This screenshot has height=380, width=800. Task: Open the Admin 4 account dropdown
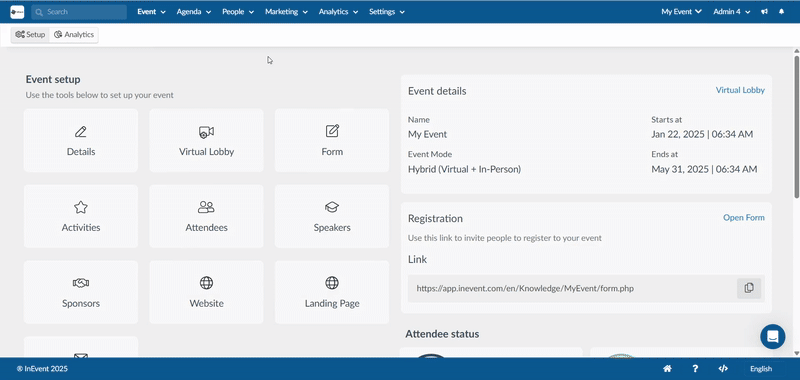[731, 12]
